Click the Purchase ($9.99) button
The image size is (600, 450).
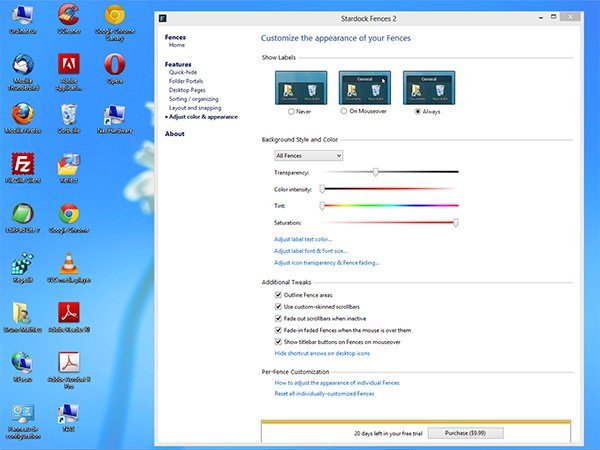(465, 433)
